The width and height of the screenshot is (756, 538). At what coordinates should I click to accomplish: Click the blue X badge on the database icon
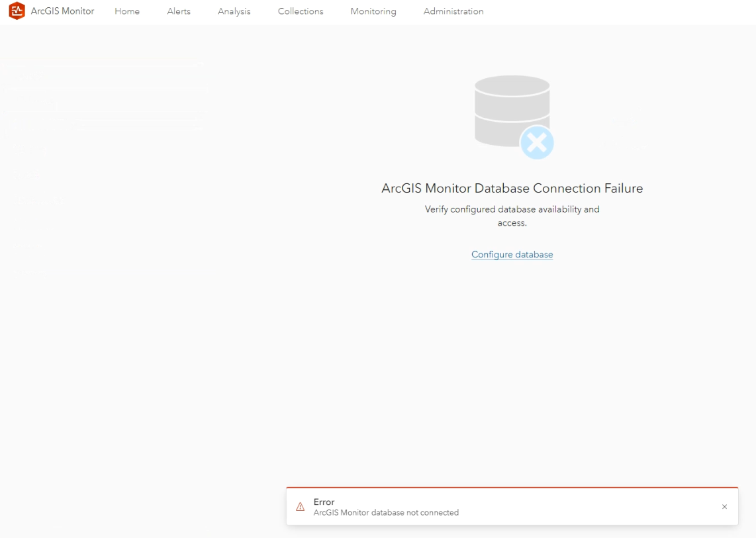pyautogui.click(x=537, y=142)
